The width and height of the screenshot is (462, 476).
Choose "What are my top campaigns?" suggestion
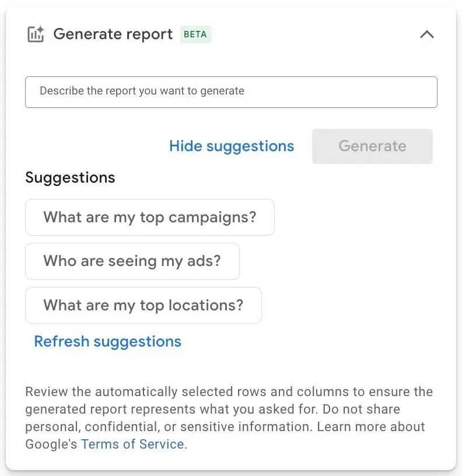(x=149, y=218)
